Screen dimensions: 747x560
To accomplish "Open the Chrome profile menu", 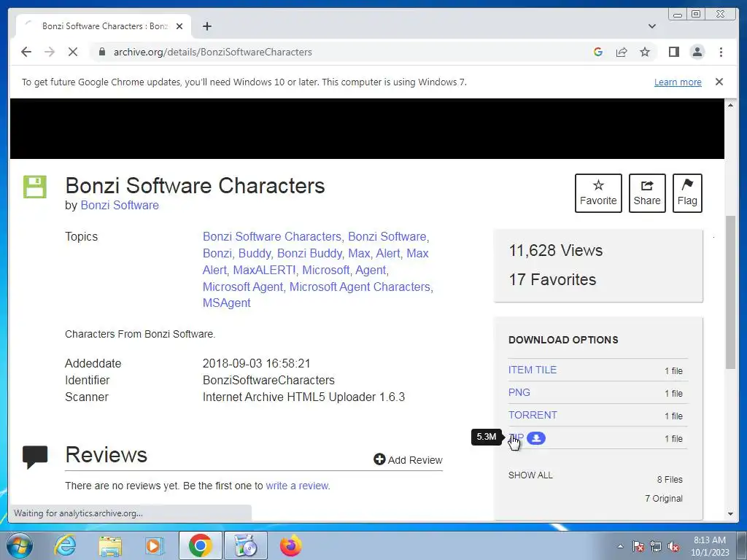I will (697, 52).
